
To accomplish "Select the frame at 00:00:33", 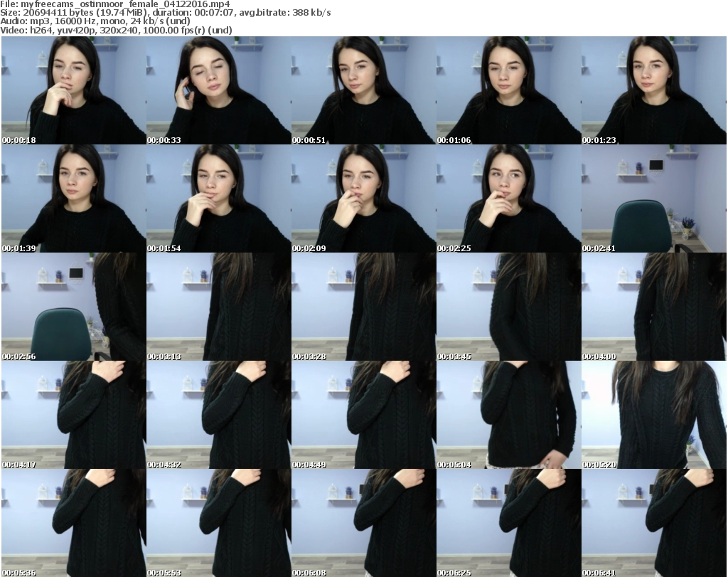I will point(218,90).
